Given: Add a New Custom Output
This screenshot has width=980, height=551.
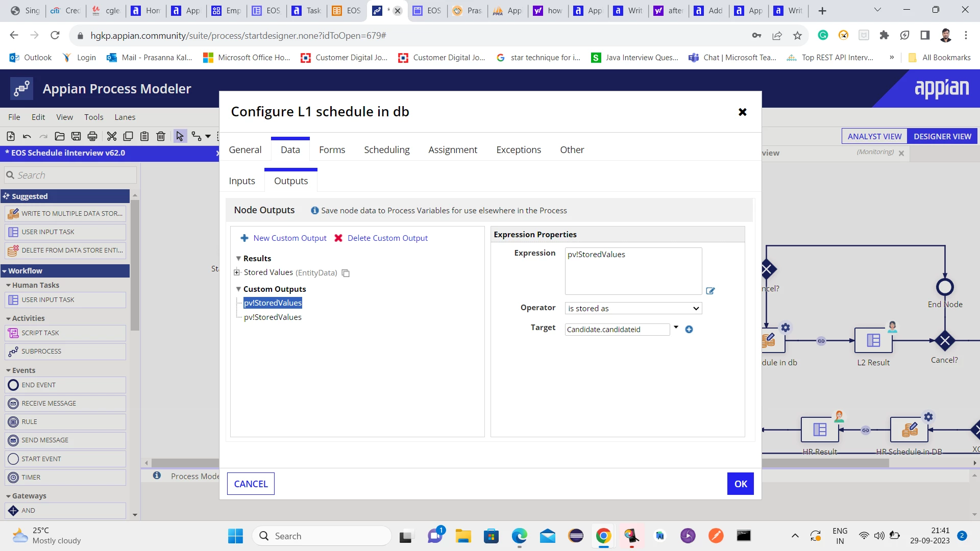Looking at the screenshot, I should coord(283,238).
